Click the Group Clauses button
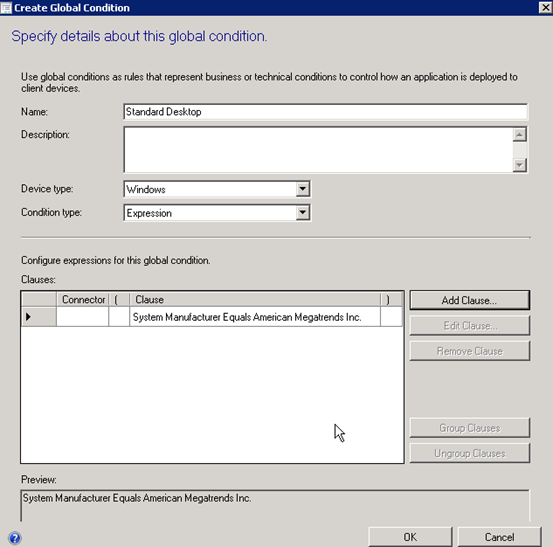 [x=469, y=428]
